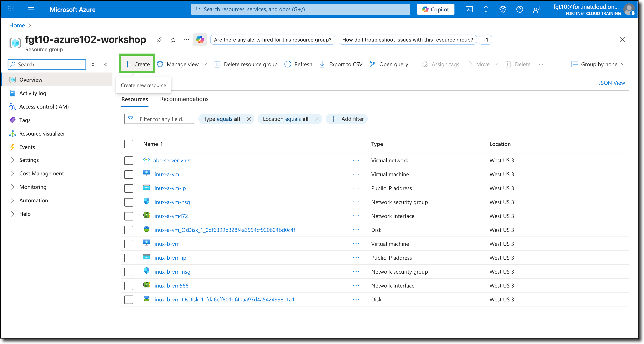
Task: Open Azure Cloud Shell terminal
Action: coord(469,9)
